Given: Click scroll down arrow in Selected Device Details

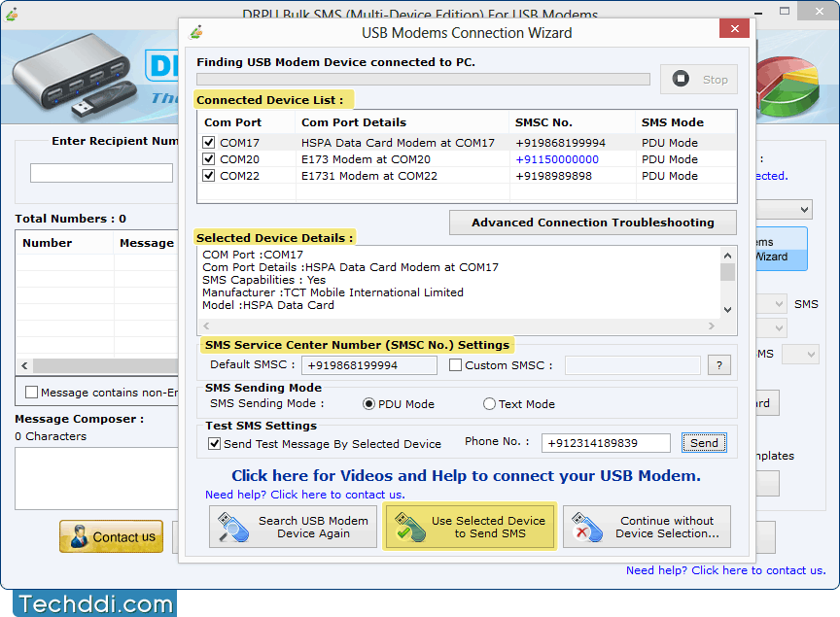Looking at the screenshot, I should pos(727,310).
